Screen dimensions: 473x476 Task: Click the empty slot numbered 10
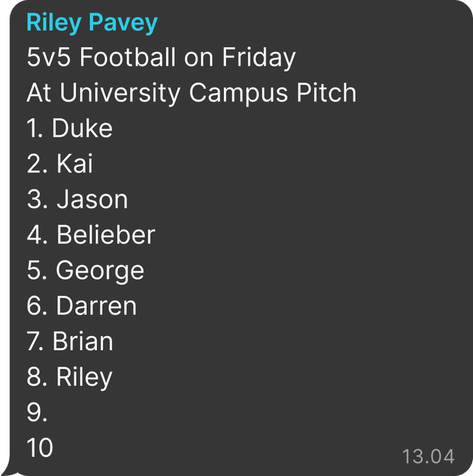[40, 448]
